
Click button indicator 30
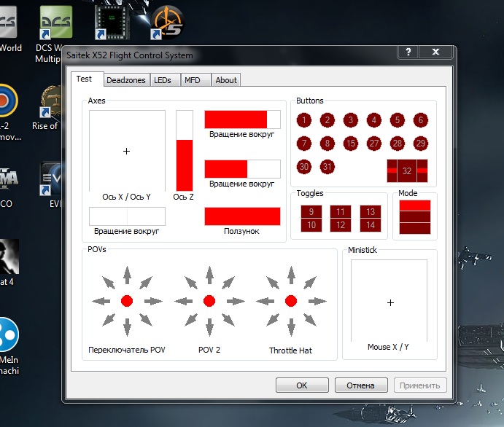click(303, 167)
